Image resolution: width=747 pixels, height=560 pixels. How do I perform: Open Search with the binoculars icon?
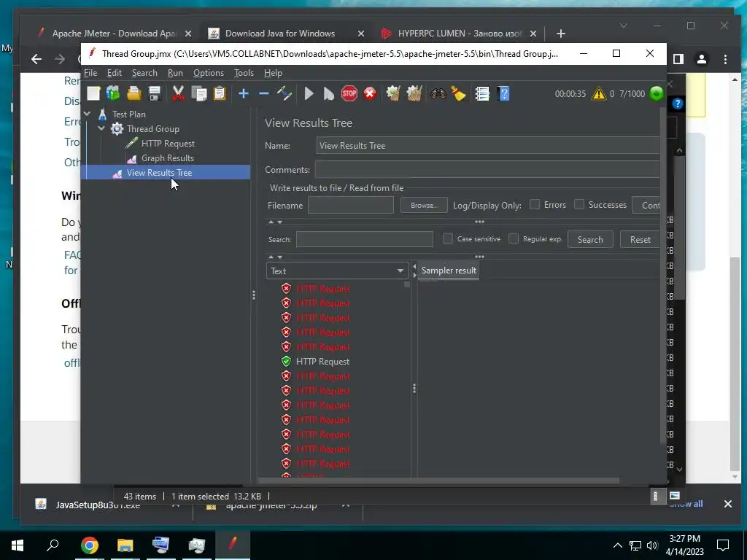(438, 93)
